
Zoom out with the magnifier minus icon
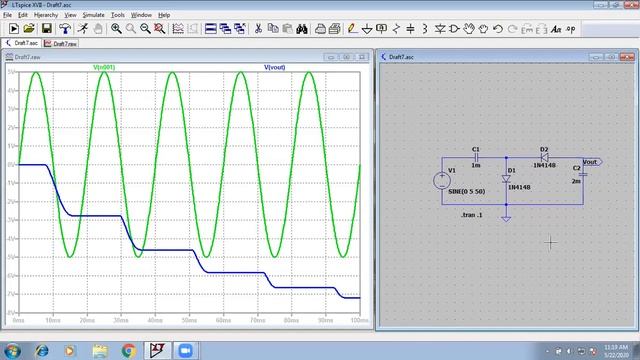[145, 29]
